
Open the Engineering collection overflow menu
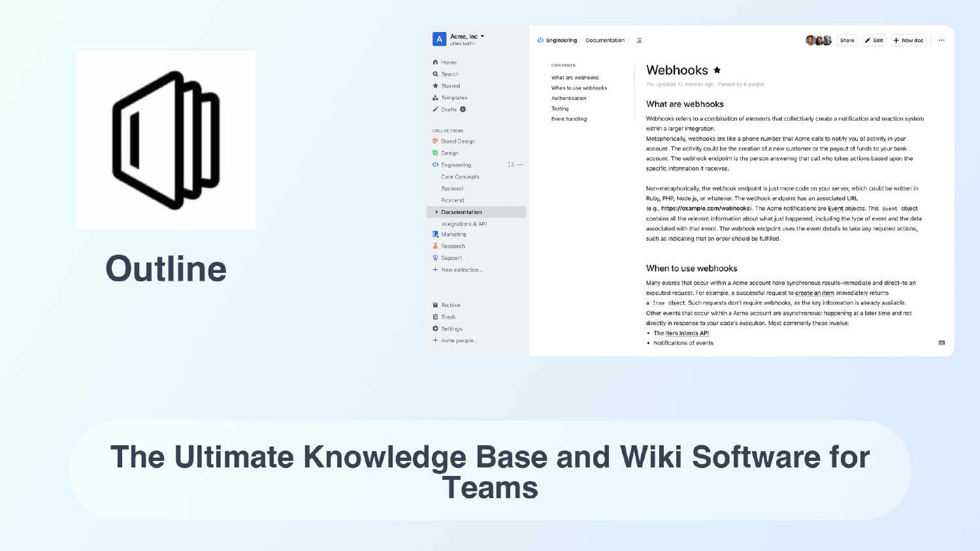[520, 165]
